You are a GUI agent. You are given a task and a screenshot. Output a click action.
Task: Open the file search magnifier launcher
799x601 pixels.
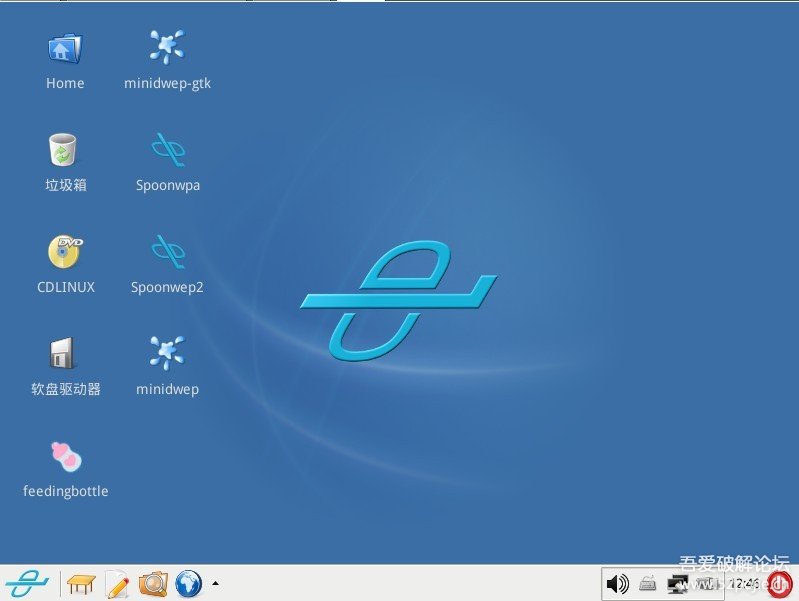153,584
